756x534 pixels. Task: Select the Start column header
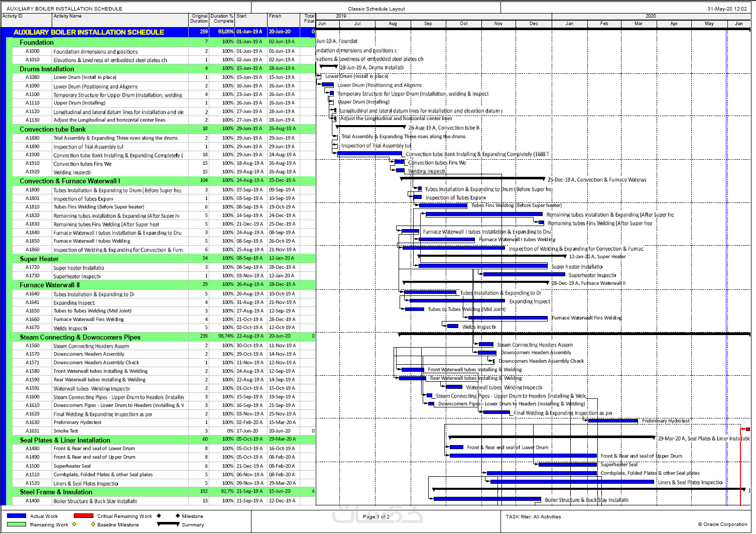[x=251, y=19]
